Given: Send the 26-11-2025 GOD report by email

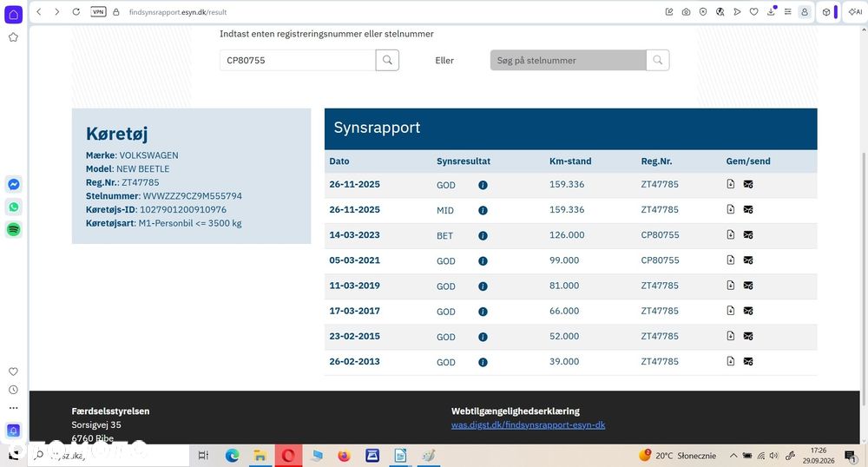Looking at the screenshot, I should tap(748, 184).
